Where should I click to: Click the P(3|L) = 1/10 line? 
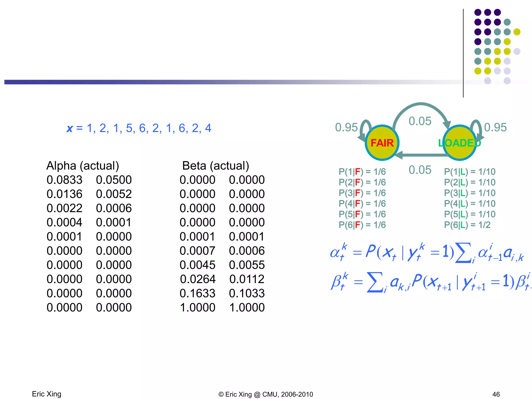(470, 193)
